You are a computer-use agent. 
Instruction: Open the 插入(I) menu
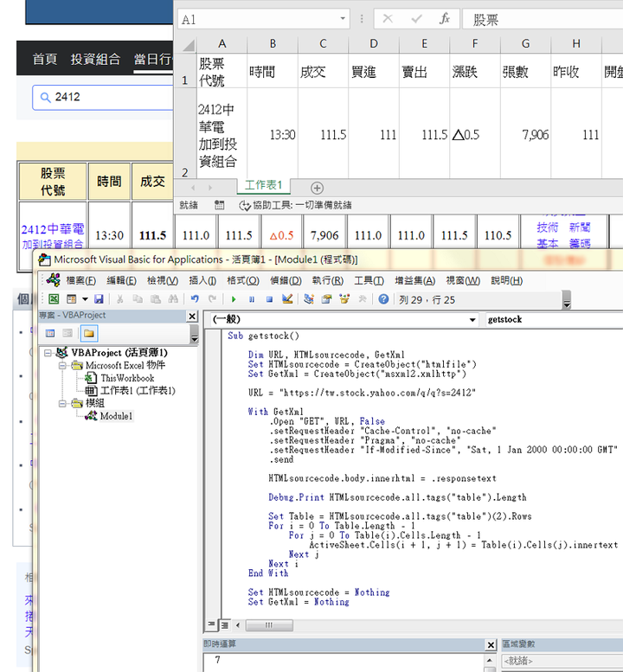click(202, 281)
